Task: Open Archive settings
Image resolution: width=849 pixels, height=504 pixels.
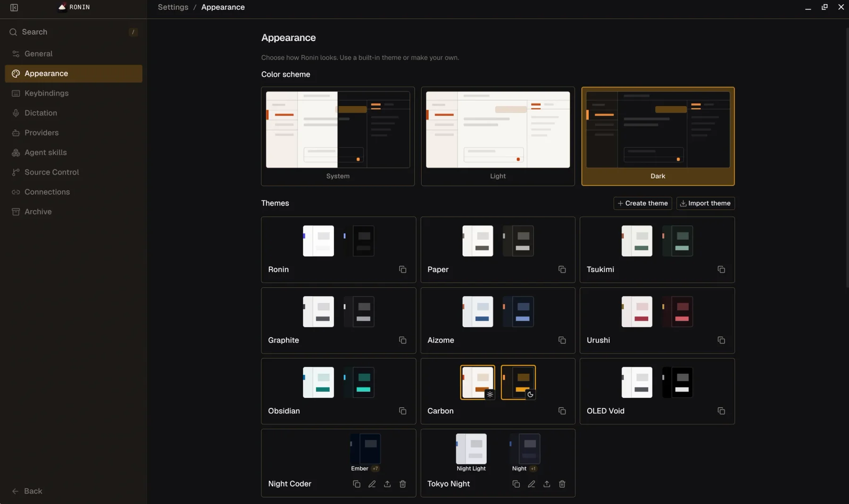Action: (x=74, y=212)
